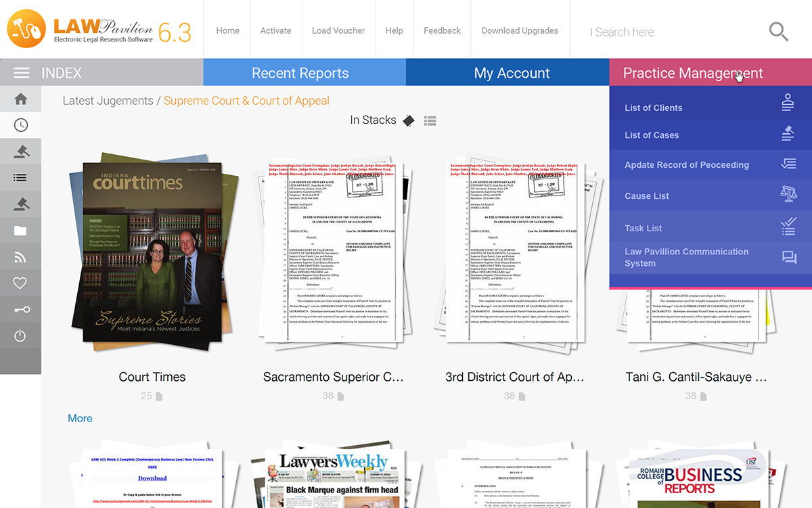Click the chat icon beside Communication System
This screenshot has width=812, height=508.
[789, 258]
